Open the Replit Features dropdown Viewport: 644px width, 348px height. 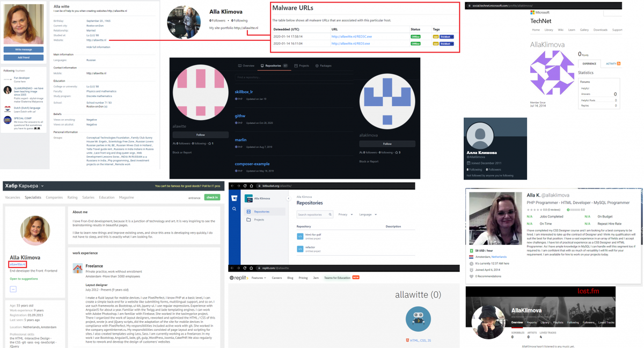[259, 278]
